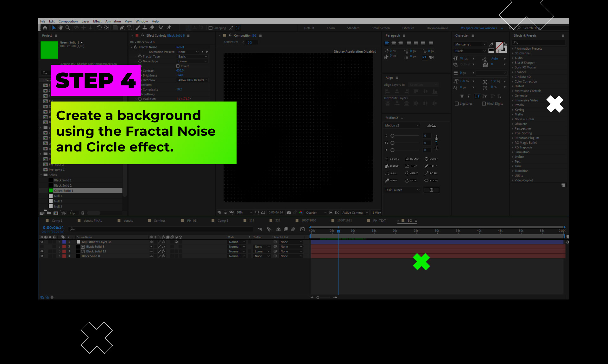The width and height of the screenshot is (608, 364).
Task: Switch to the donuts FINAL timeline tab
Action: coord(92,221)
